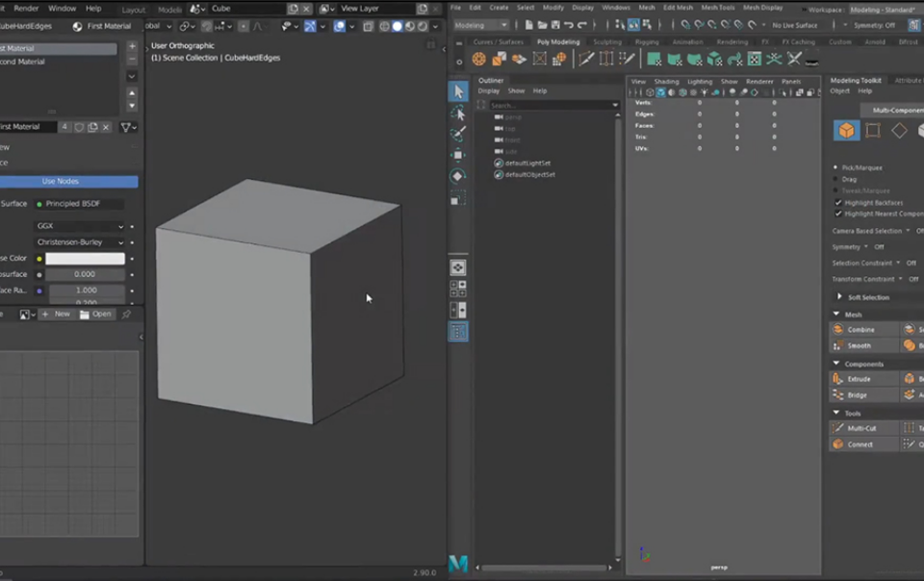Click the polygon sphere shelf icon
The height and width of the screenshot is (581, 924).
point(479,60)
